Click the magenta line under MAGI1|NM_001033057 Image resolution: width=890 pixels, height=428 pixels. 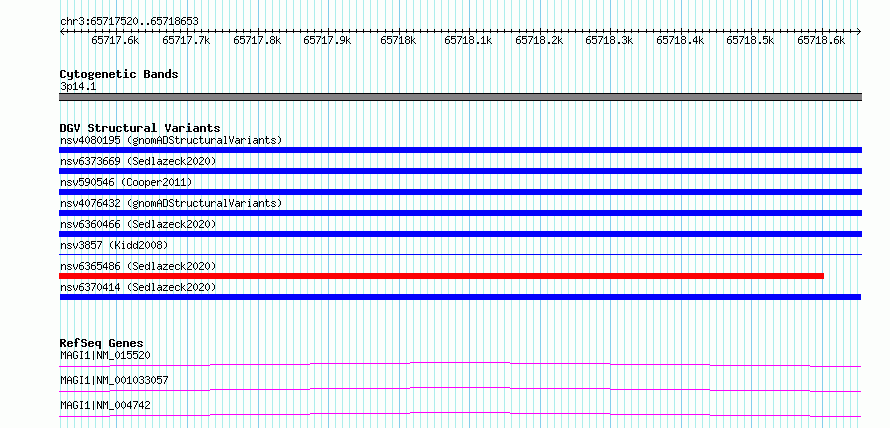[460, 389]
